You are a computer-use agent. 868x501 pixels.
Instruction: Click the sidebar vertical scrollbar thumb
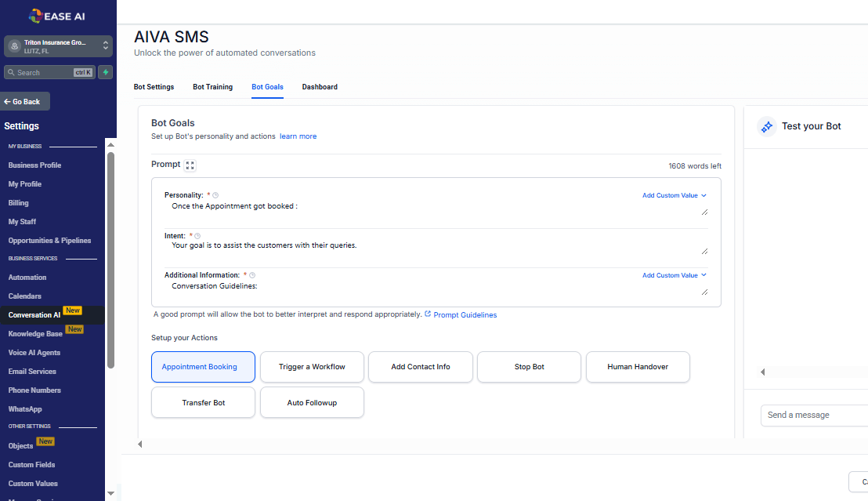click(110, 260)
